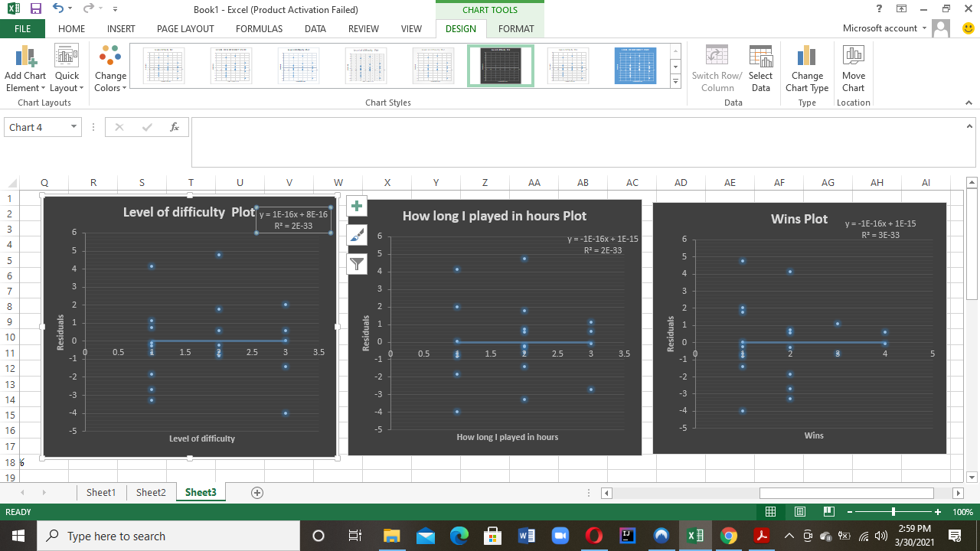Click Change Chart Type
This screenshot has width=980, height=551.
807,69
